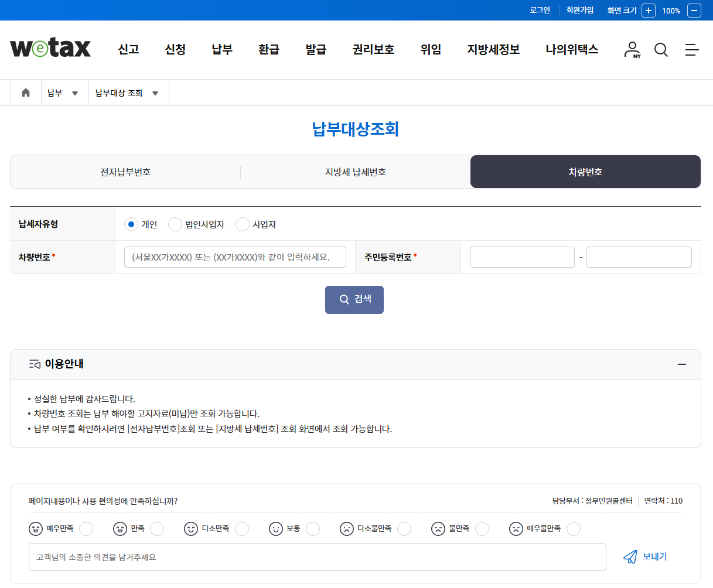The width and height of the screenshot is (713, 588).
Task: Click the megaphone icon next to 이용안내
Action: pos(35,364)
